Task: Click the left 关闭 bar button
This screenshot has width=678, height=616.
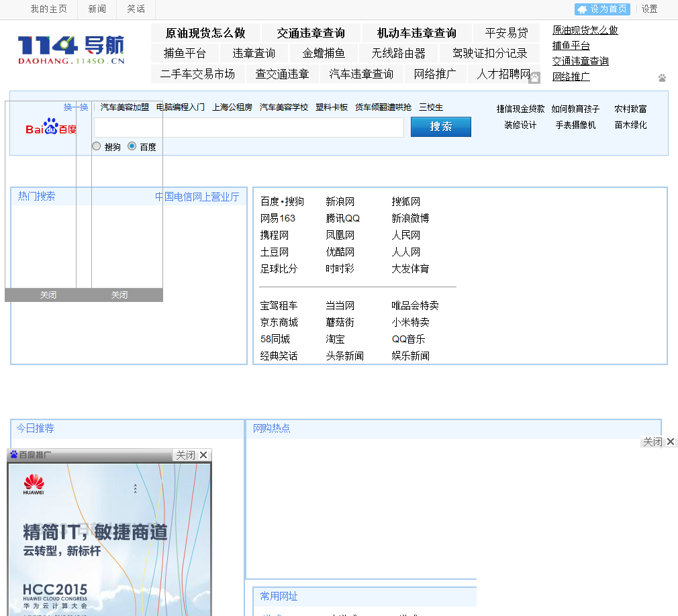Action: [x=48, y=295]
